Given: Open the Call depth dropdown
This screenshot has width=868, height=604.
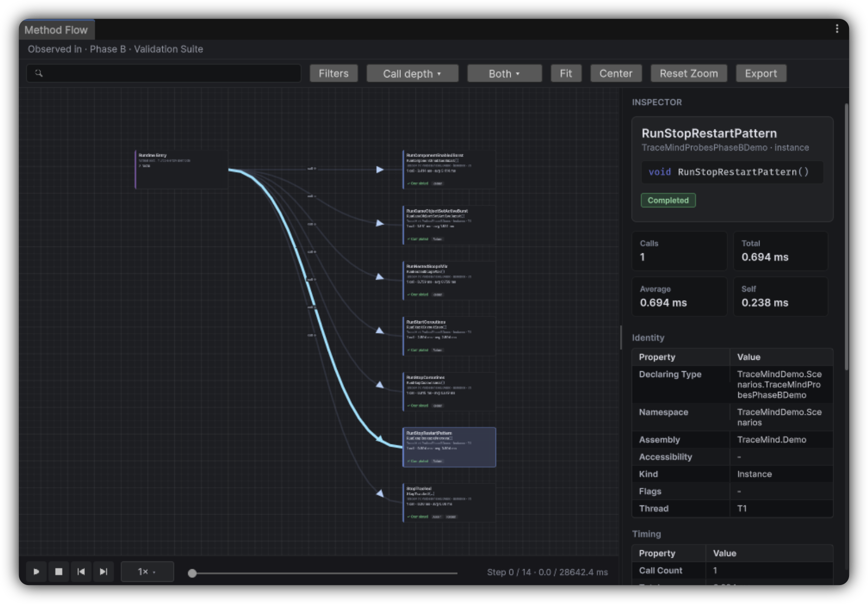Looking at the screenshot, I should pos(412,74).
